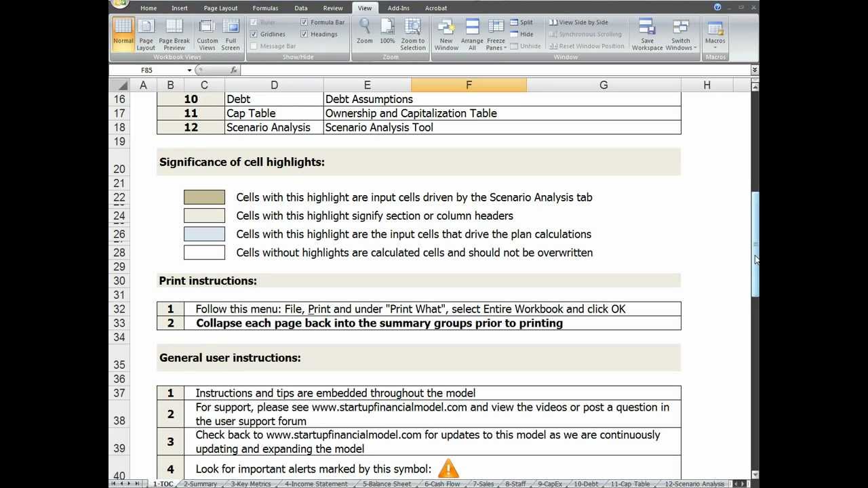Image resolution: width=868 pixels, height=488 pixels.
Task: Switch to 4-Income Statement sheet tab
Action: [x=316, y=484]
